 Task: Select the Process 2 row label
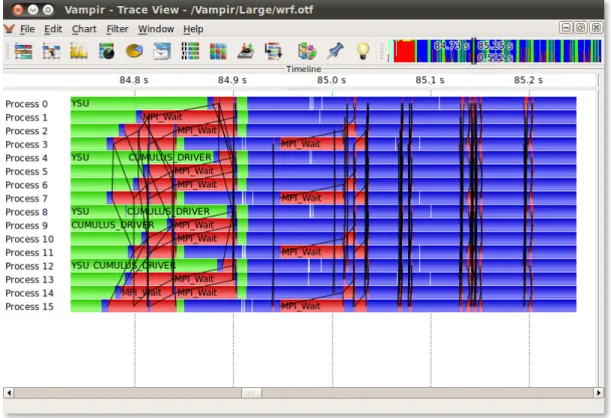[x=26, y=131]
